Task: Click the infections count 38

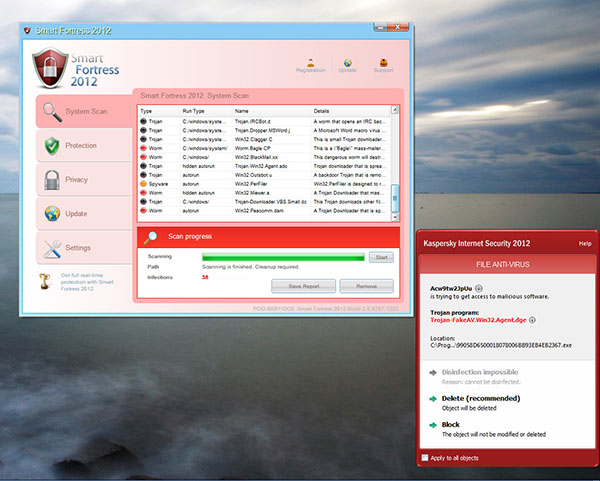Action: coord(205,277)
